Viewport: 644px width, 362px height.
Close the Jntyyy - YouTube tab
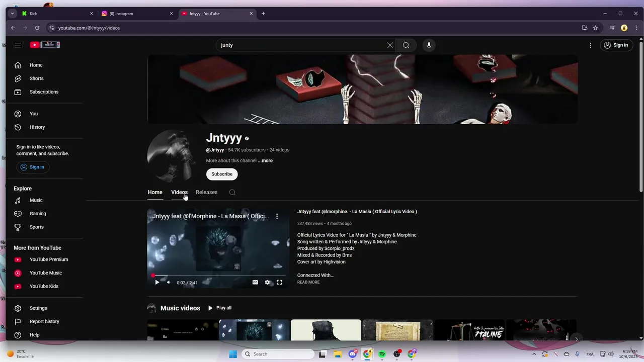click(251, 14)
